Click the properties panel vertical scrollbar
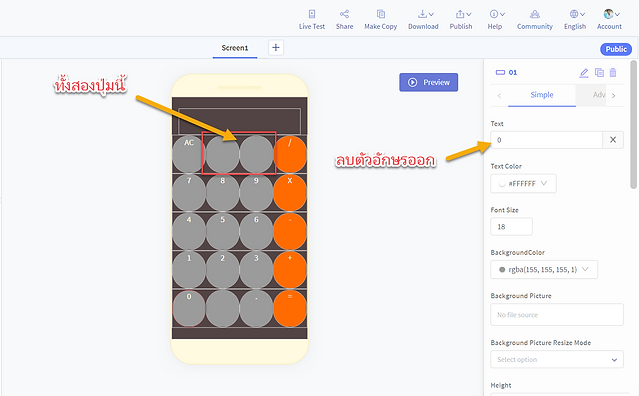 [633, 124]
